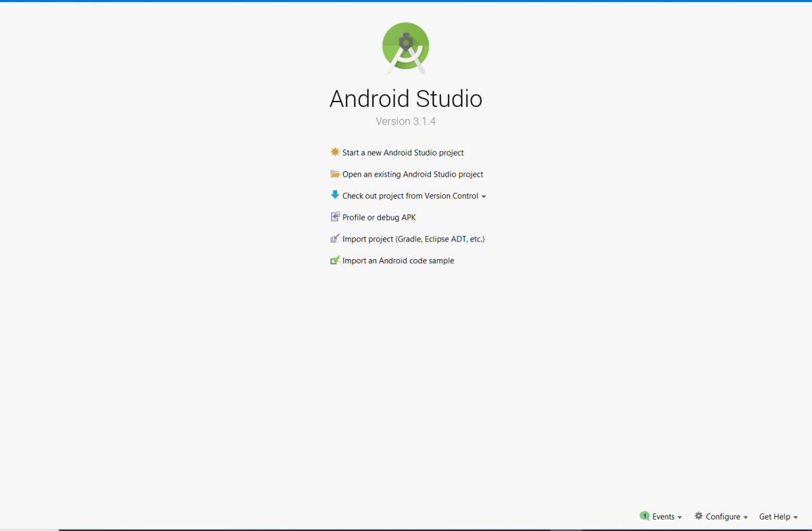The image size is (812, 531).
Task: Click the Configure gear icon
Action: (x=698, y=515)
